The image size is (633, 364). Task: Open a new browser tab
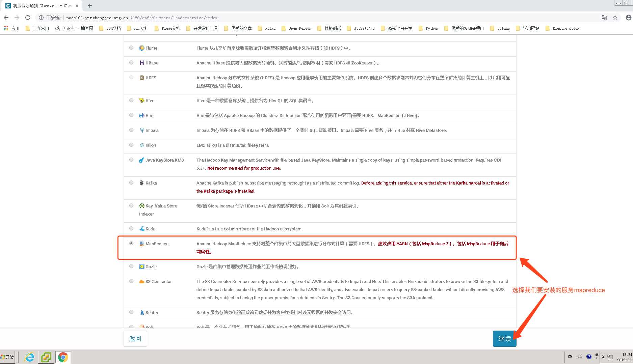(x=89, y=6)
